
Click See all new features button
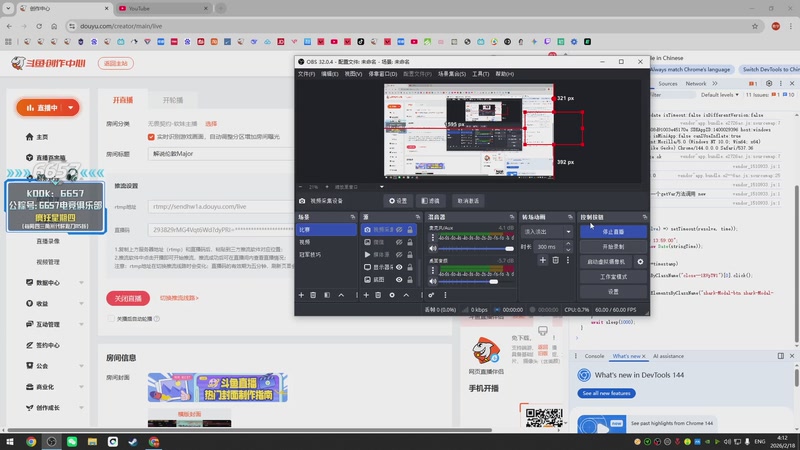(606, 393)
